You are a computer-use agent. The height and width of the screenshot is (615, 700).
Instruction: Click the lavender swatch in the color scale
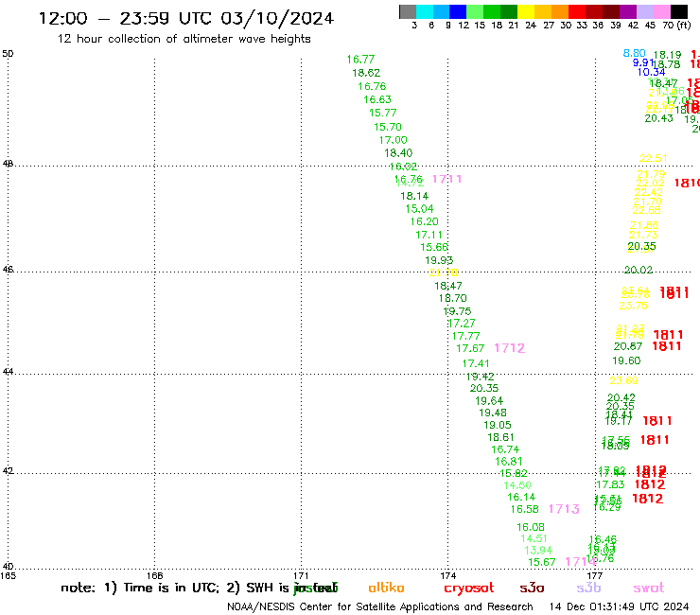pyautogui.click(x=644, y=11)
